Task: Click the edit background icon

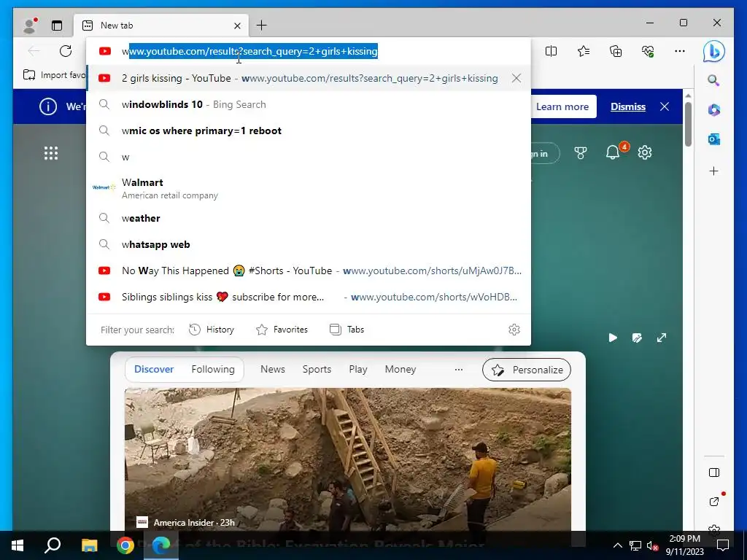Action: click(x=637, y=338)
